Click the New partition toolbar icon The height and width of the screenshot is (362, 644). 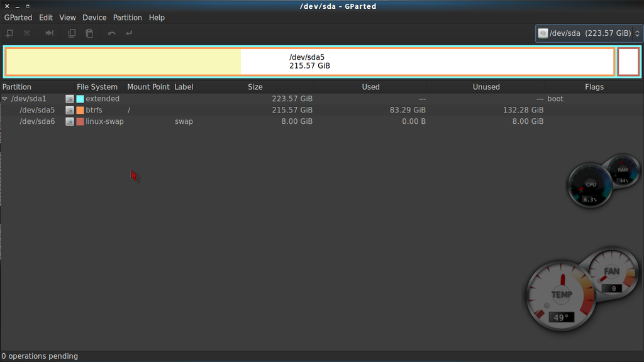coord(9,33)
